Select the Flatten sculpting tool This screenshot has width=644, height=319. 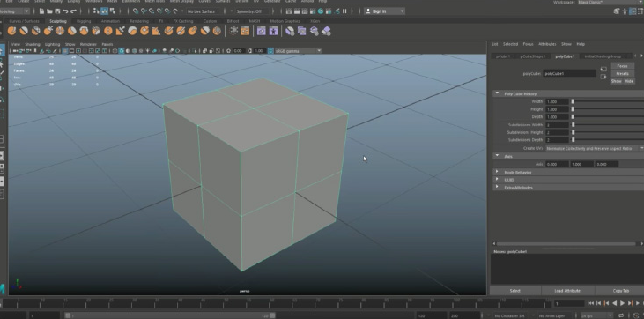72,31
